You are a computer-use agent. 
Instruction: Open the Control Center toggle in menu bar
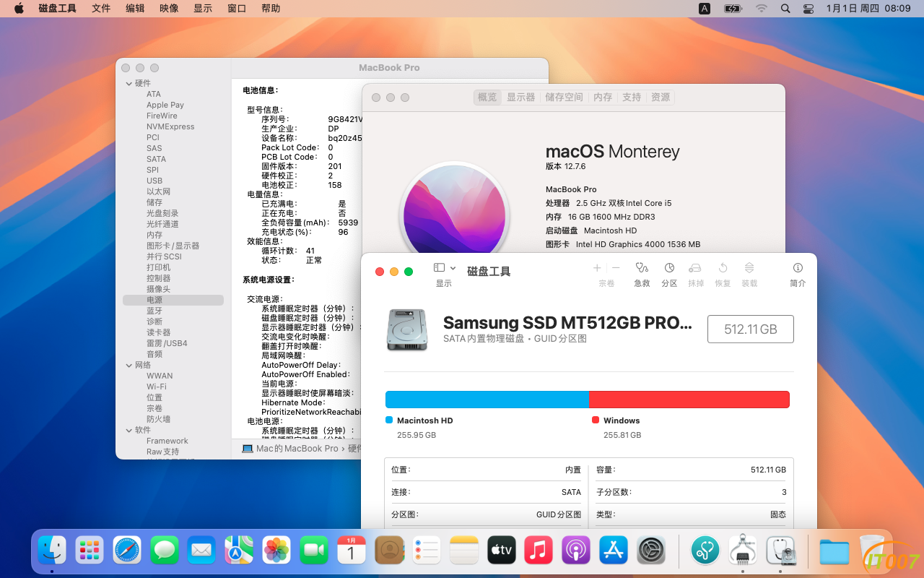coord(808,8)
